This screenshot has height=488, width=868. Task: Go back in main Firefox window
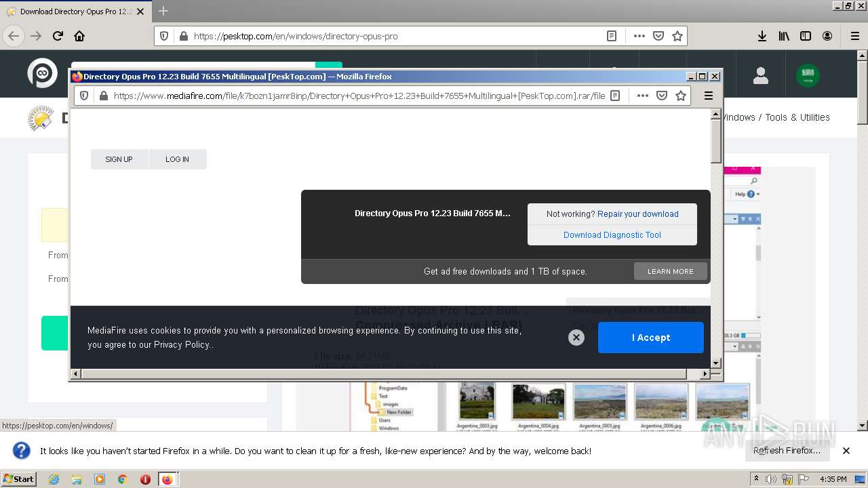pyautogui.click(x=14, y=36)
